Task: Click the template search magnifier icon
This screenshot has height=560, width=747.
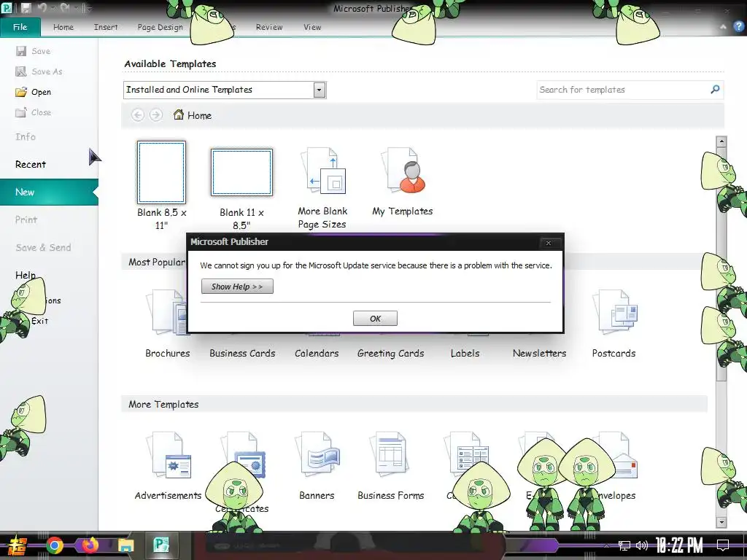Action: pyautogui.click(x=715, y=90)
